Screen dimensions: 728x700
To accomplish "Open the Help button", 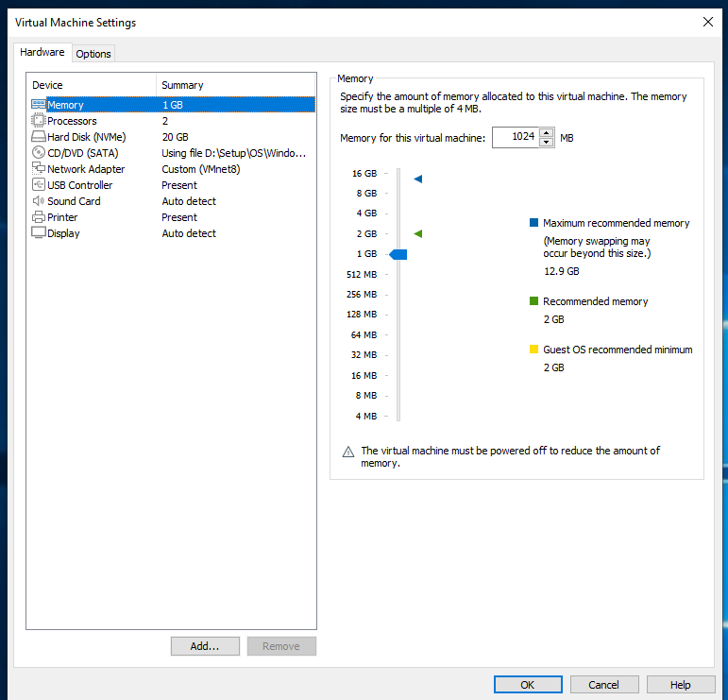I will click(x=681, y=685).
